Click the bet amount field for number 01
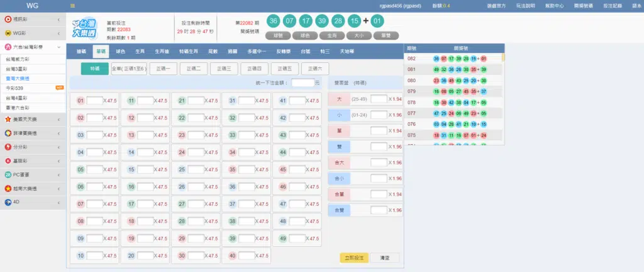The height and width of the screenshot is (272, 644). pyautogui.click(x=94, y=101)
